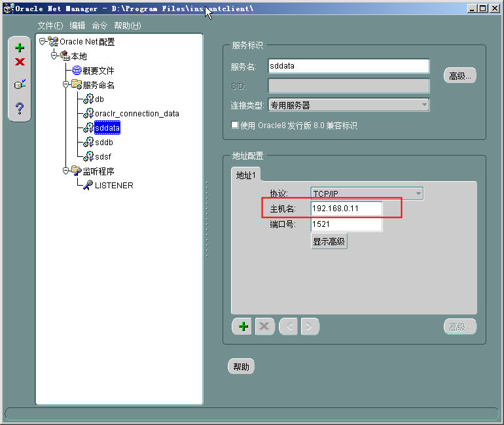
Task: Click the service icon next to sddata
Action: point(88,127)
